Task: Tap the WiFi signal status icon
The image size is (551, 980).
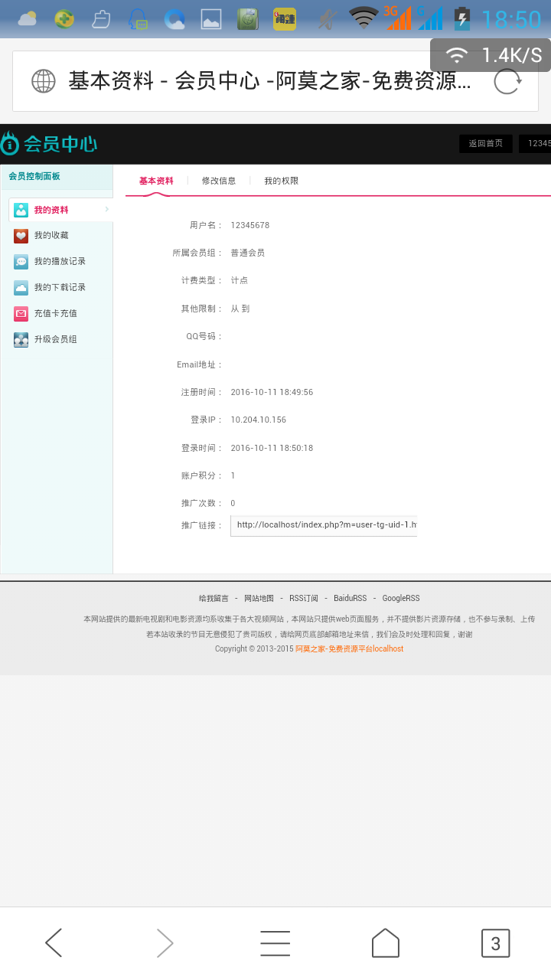Action: [363, 18]
